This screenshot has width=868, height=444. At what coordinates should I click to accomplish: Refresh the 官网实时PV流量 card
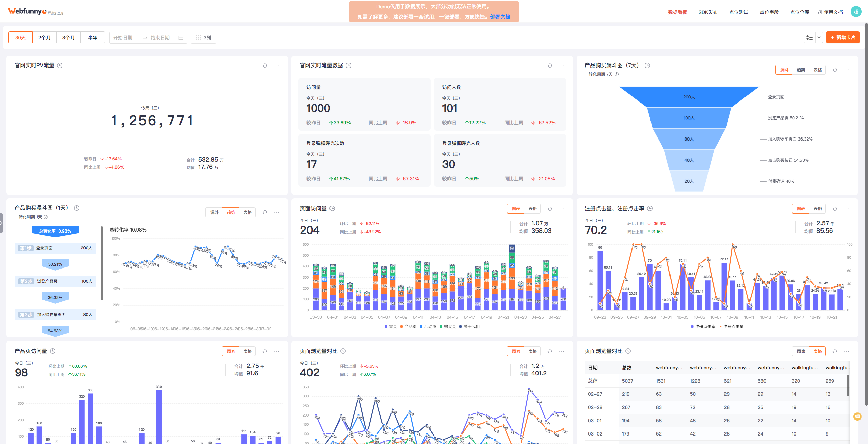pos(265,66)
